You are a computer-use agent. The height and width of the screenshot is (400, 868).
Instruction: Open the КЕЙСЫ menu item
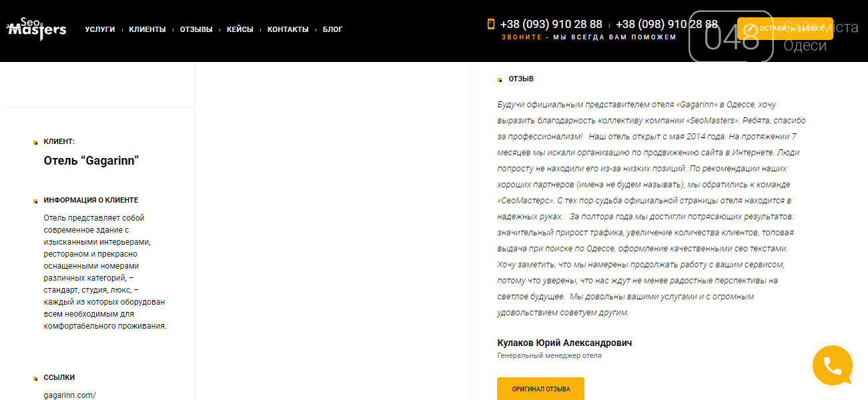pos(240,29)
